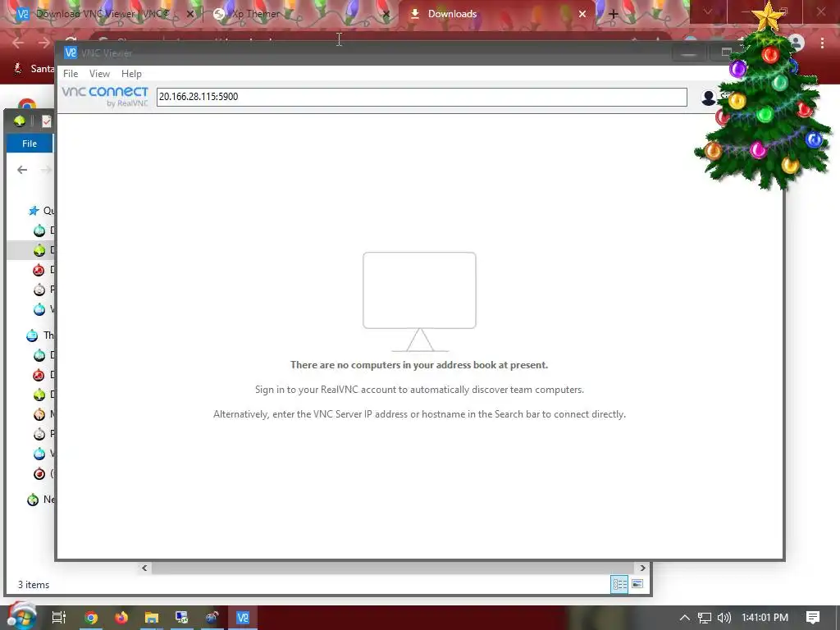Click the 'Sign in to your RealVNC account' text
Screen dimensions: 840x630
click(419, 390)
